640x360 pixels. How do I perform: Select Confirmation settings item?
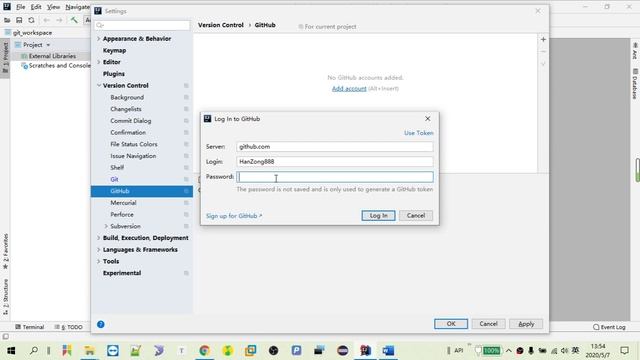click(x=128, y=133)
